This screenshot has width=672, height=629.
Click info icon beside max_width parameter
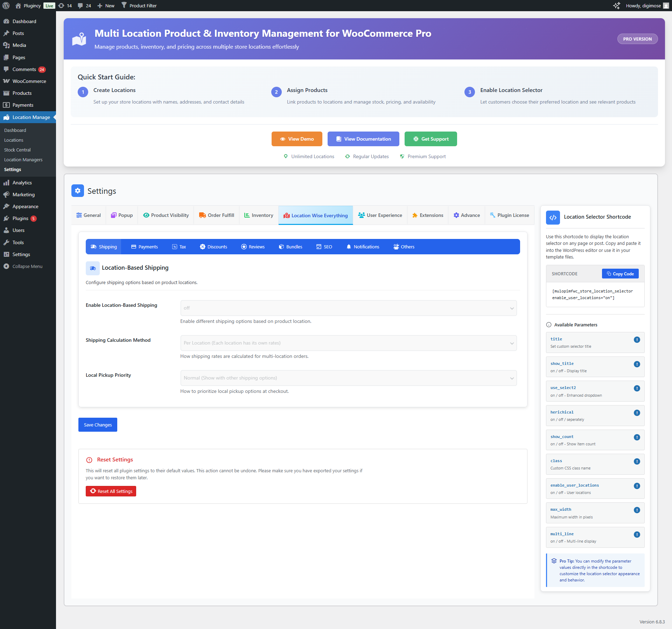point(637,510)
